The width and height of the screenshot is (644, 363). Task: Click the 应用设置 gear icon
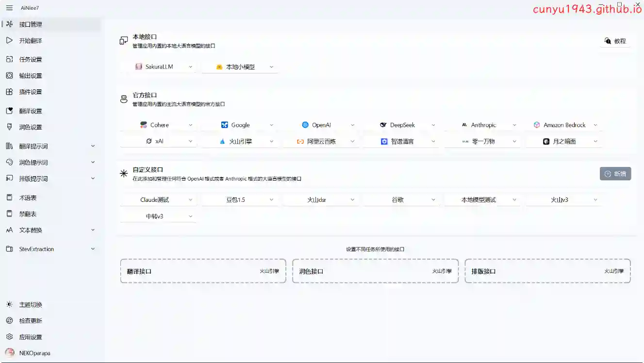9,337
